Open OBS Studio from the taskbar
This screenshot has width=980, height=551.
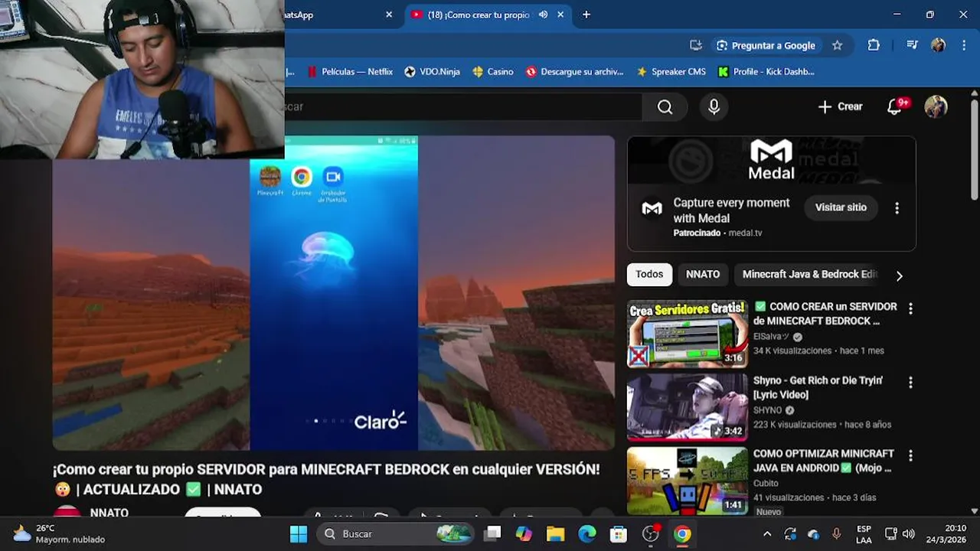coord(651,533)
